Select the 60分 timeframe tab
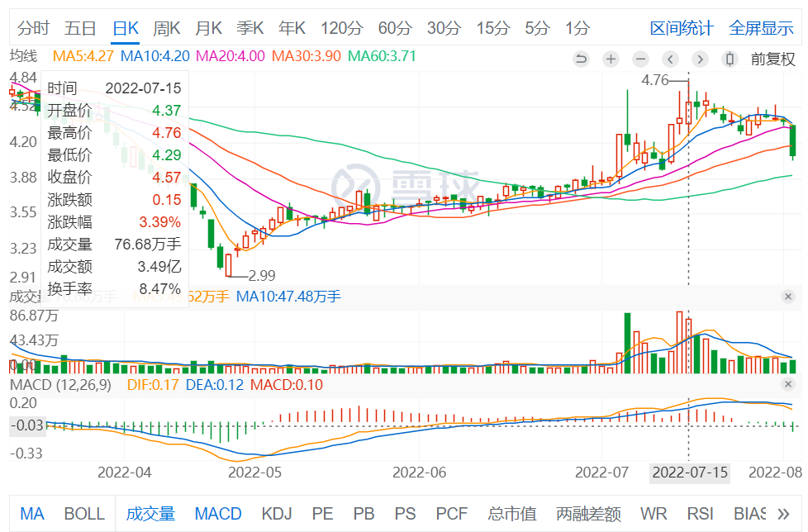 click(x=395, y=28)
